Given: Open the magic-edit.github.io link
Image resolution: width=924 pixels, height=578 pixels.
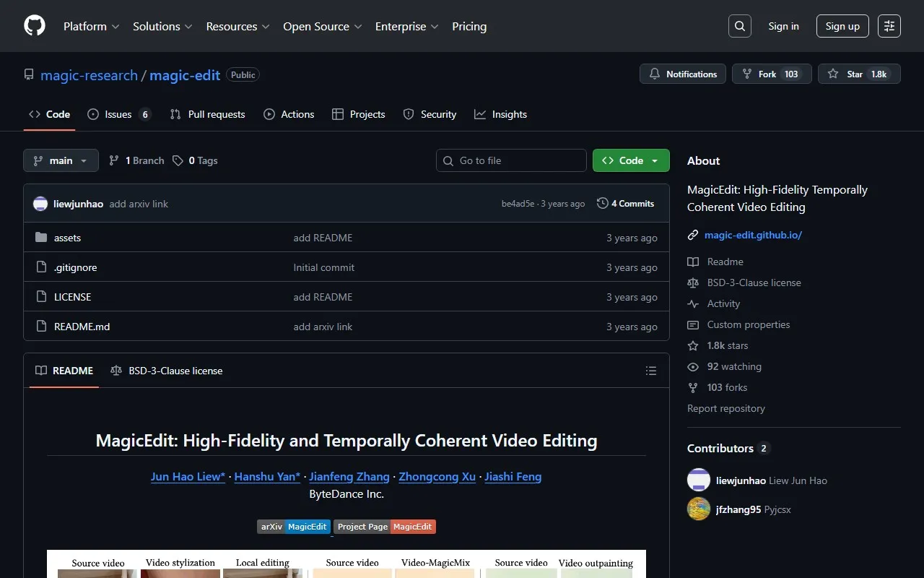Looking at the screenshot, I should coord(753,235).
